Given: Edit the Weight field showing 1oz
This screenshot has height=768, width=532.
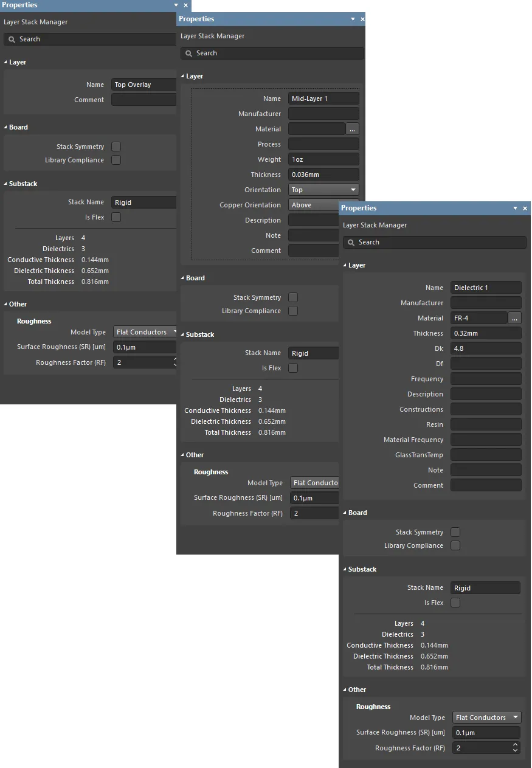Looking at the screenshot, I should [x=324, y=159].
